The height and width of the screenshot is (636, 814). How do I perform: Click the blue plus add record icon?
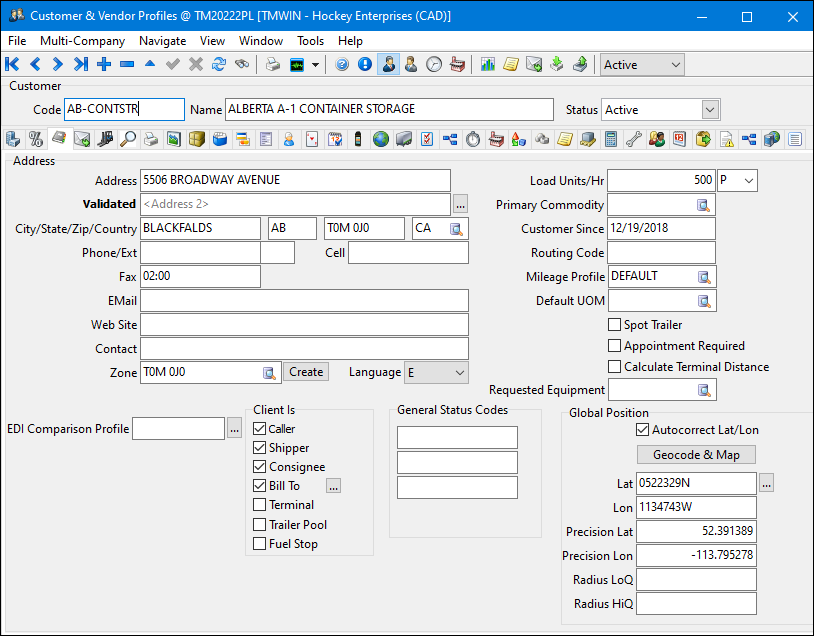point(104,65)
